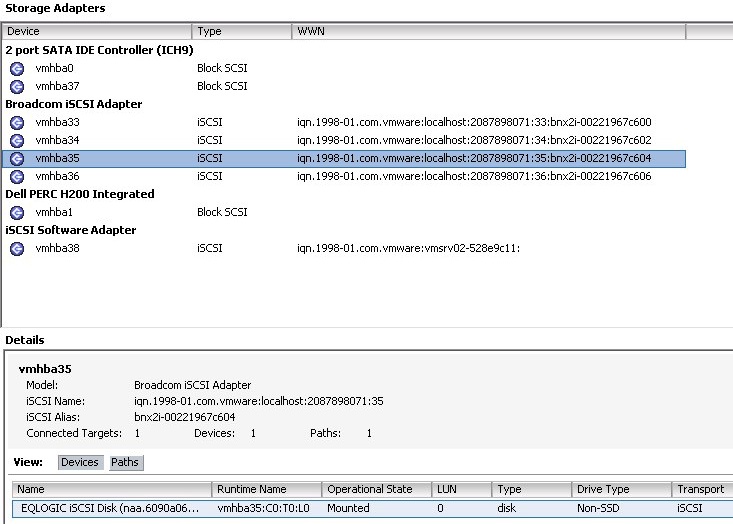Sort devices by Name column header
The width and height of the screenshot is (733, 524).
tap(112, 489)
